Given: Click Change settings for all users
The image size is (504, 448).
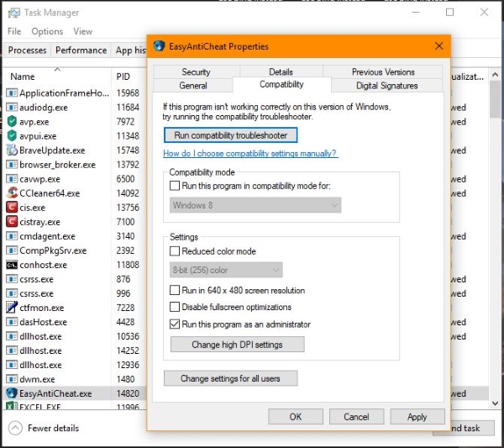Looking at the screenshot, I should coord(230,378).
